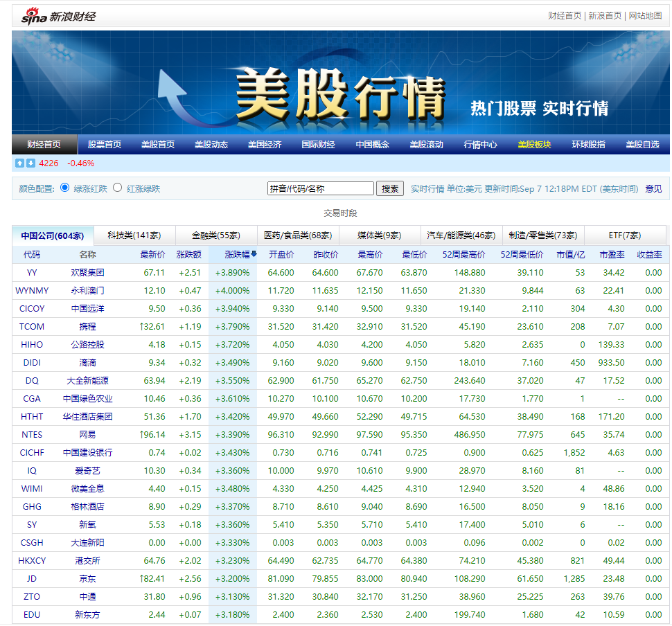
Task: Switch to 汽车/能源类(46家) tab
Action: (461, 235)
